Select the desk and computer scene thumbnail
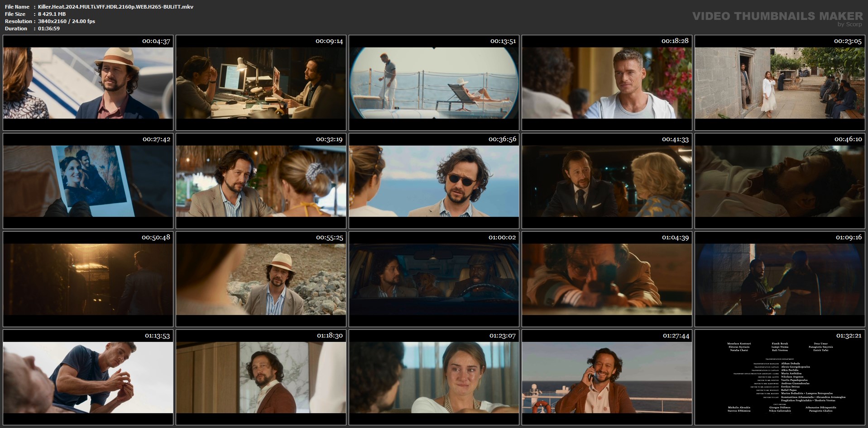The image size is (868, 428). pyautogui.click(x=261, y=83)
